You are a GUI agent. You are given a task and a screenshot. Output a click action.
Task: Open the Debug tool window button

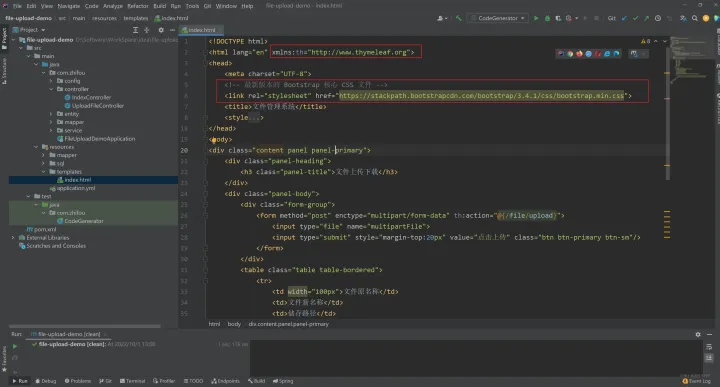45,381
